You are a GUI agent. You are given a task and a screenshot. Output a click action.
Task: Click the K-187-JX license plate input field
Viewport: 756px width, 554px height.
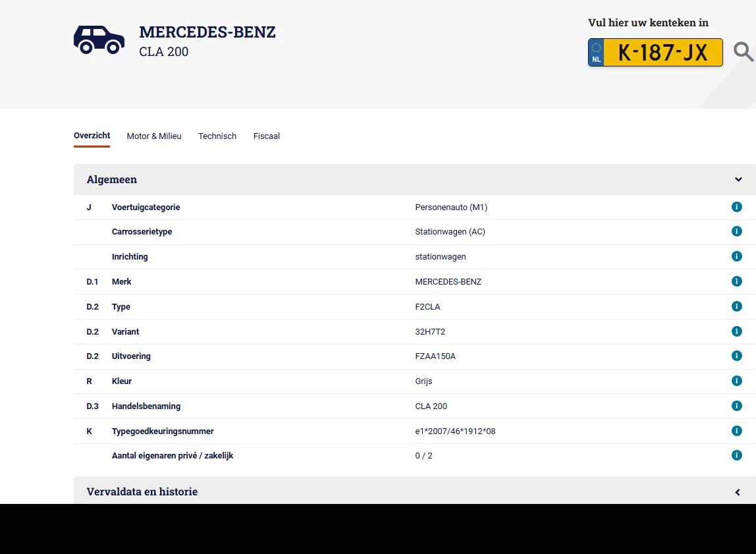point(655,52)
